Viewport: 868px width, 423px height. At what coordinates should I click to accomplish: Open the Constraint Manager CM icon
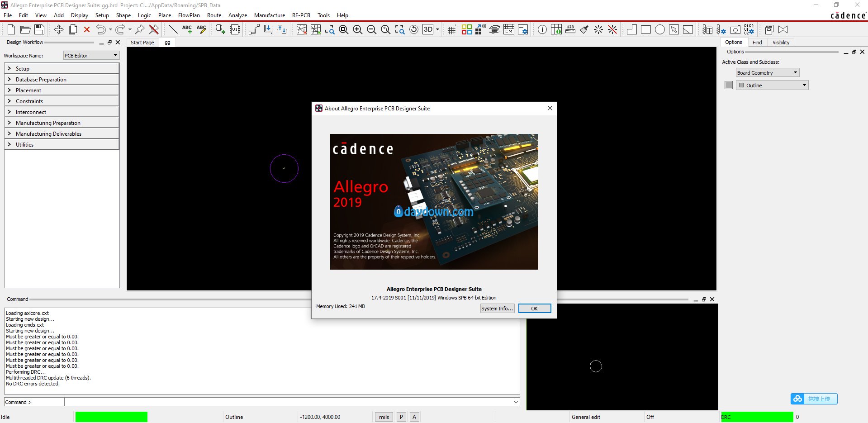coord(509,29)
